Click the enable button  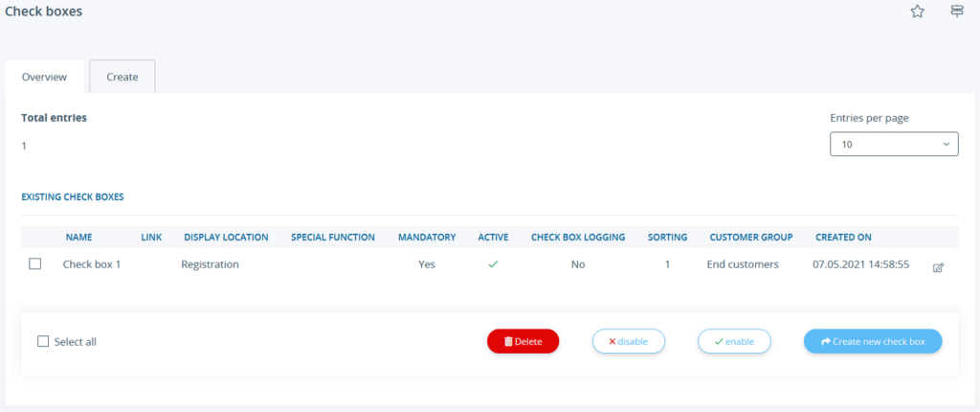(x=734, y=341)
